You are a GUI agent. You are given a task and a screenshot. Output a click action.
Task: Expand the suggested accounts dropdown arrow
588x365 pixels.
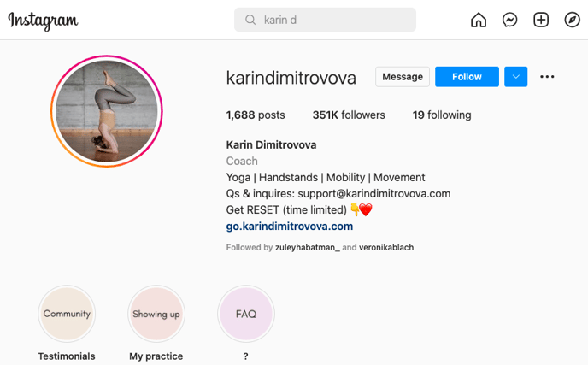point(515,77)
